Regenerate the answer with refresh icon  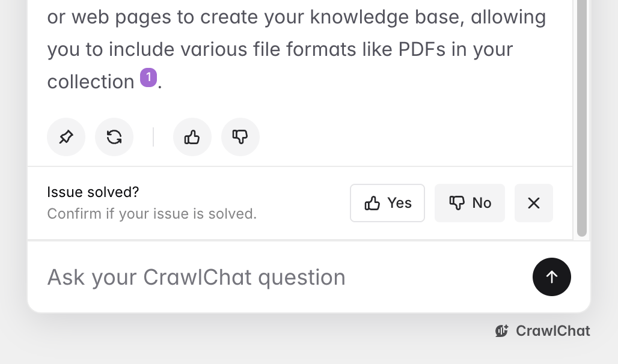click(114, 138)
